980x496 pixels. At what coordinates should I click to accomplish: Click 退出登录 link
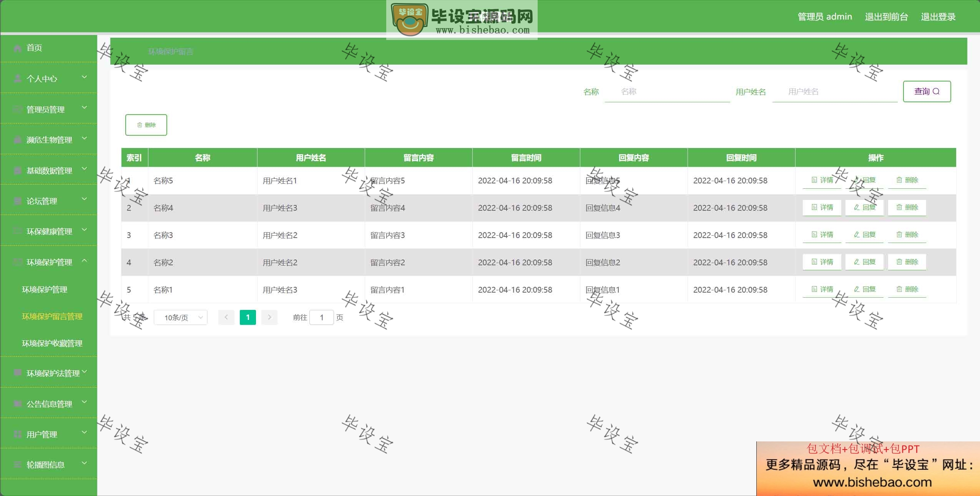click(x=938, y=17)
